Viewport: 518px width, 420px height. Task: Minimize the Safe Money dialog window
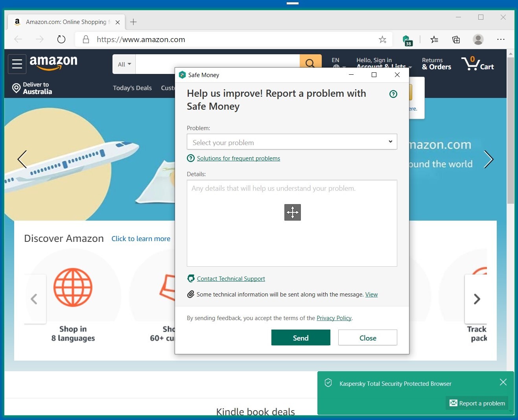tap(352, 75)
